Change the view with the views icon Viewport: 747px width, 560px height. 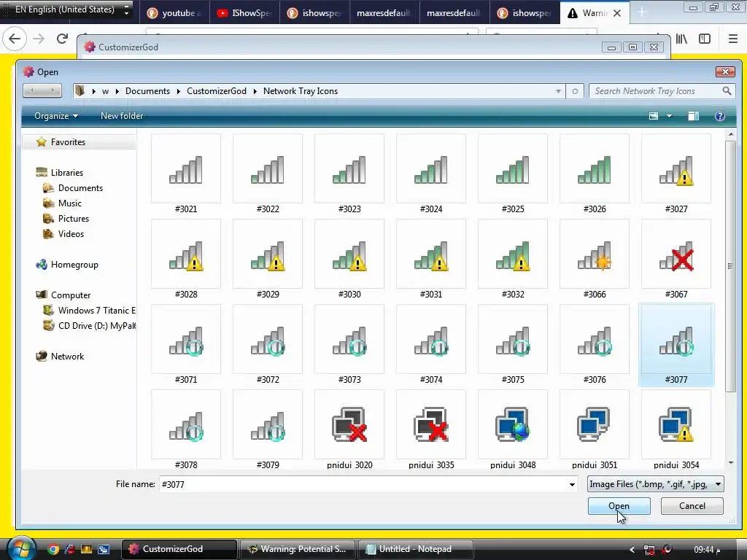coord(654,116)
